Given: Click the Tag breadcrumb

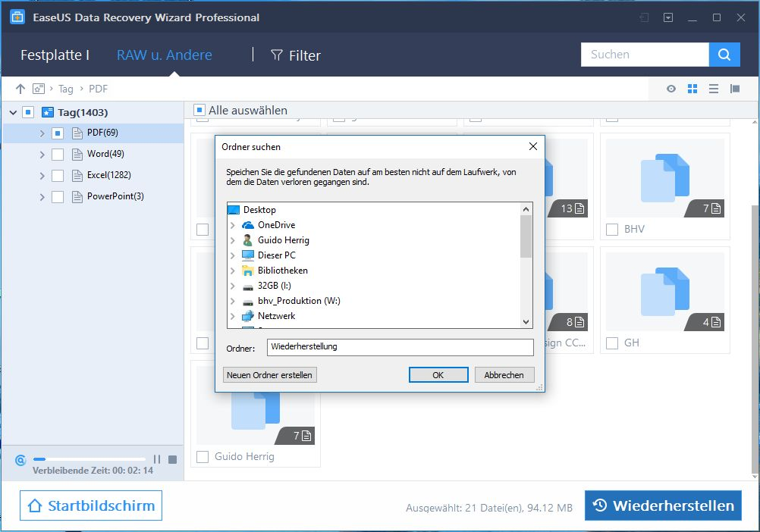Looking at the screenshot, I should click(66, 89).
